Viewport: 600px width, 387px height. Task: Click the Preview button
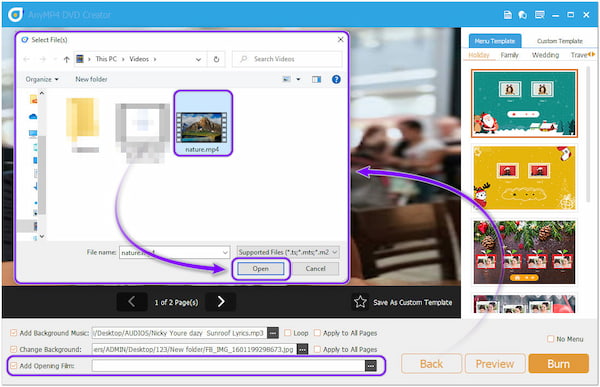tap(494, 364)
